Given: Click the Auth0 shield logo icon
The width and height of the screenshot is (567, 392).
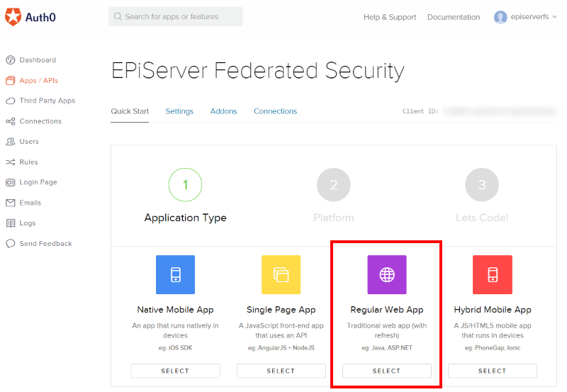Looking at the screenshot, I should click(13, 17).
